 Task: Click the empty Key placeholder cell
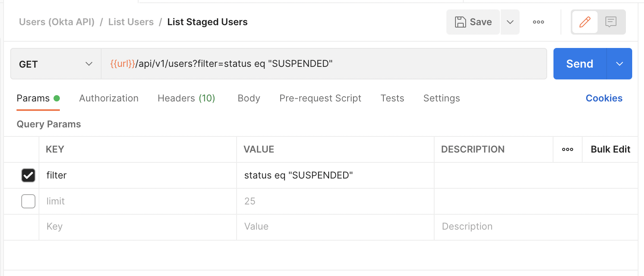[137, 227]
